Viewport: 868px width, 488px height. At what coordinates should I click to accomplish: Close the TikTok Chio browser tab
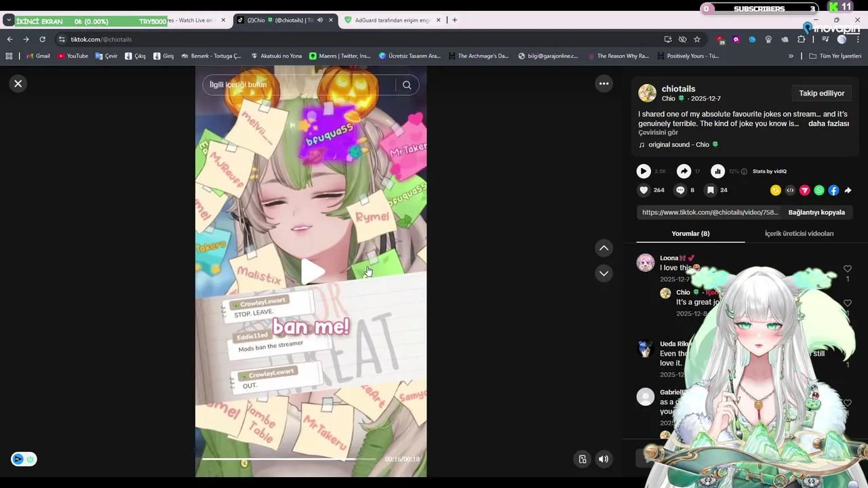pos(331,20)
